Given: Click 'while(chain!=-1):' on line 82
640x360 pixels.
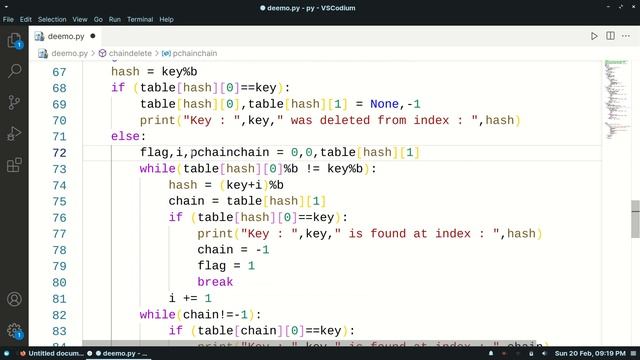Looking at the screenshot, I should coord(200,315).
